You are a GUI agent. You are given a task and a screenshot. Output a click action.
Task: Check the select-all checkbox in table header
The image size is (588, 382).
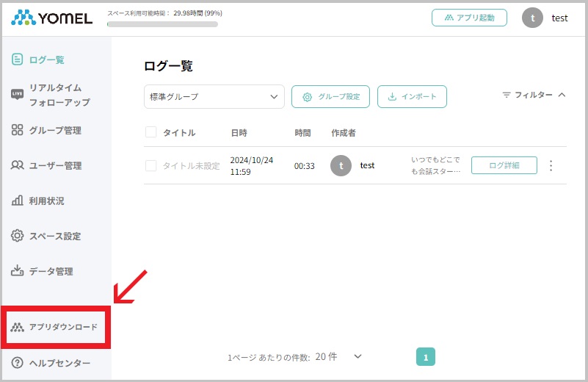[x=150, y=132]
